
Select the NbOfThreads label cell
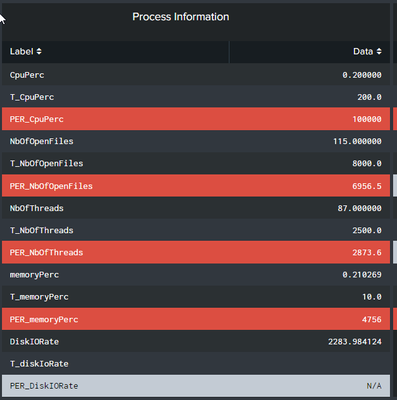tap(37, 208)
